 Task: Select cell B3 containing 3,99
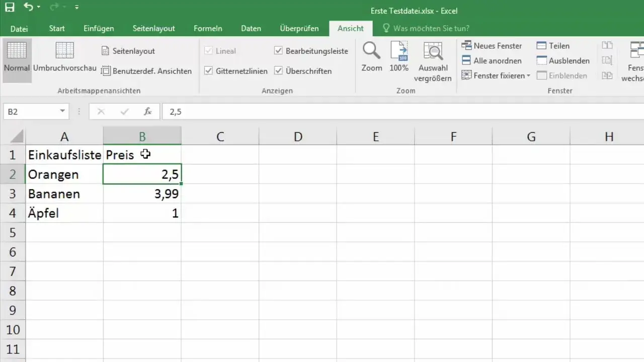tap(142, 194)
